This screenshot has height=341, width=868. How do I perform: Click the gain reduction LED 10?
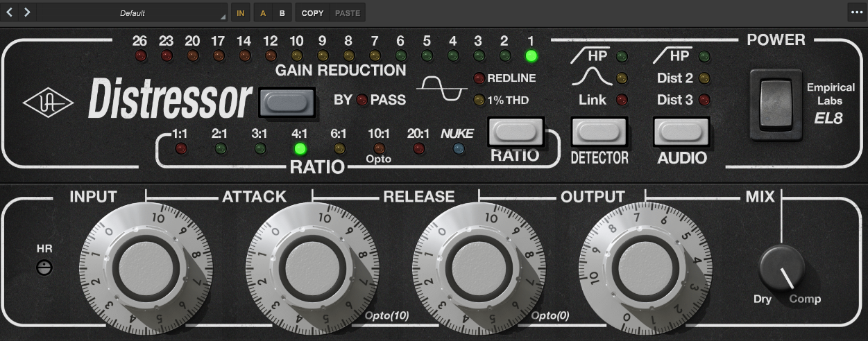[x=296, y=55]
